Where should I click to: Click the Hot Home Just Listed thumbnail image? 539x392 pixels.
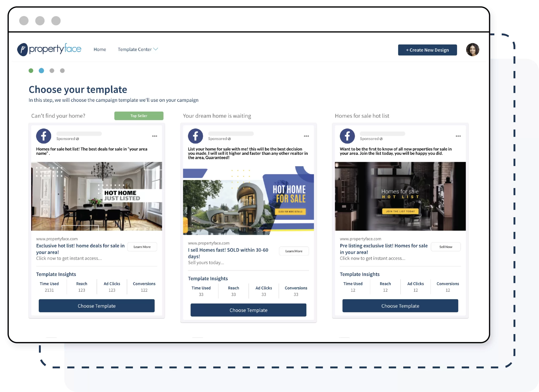pyautogui.click(x=96, y=196)
